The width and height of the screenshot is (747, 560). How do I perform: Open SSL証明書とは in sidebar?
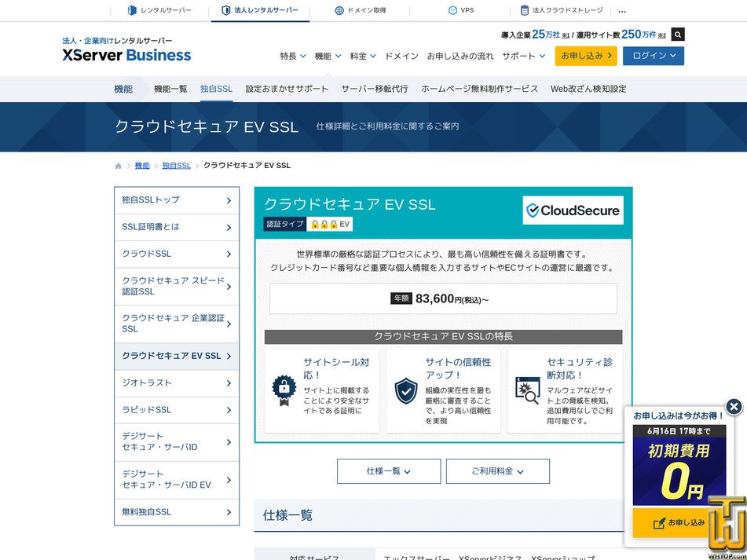point(177,227)
